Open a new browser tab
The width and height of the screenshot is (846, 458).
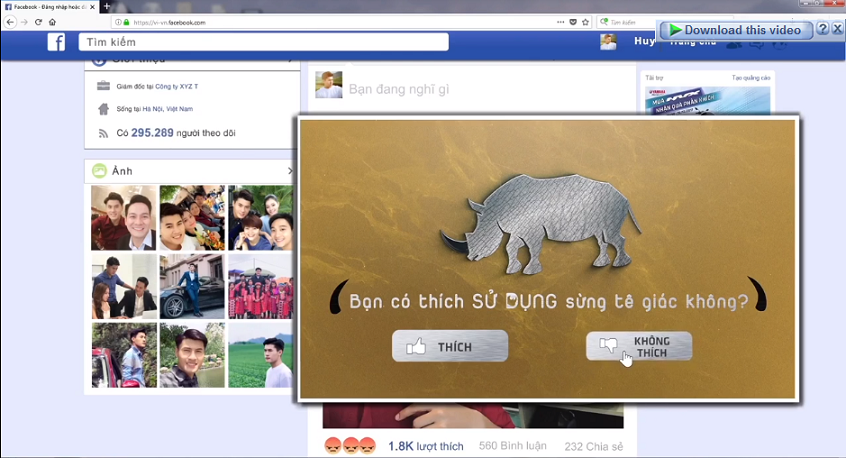[x=107, y=6]
